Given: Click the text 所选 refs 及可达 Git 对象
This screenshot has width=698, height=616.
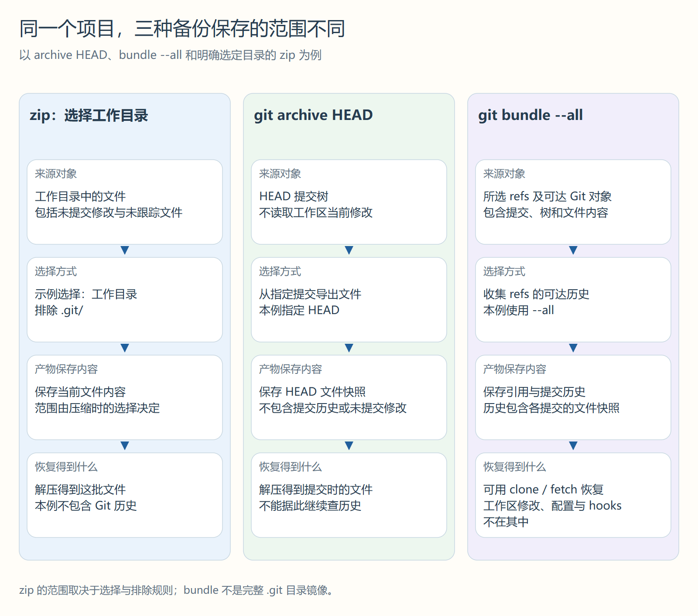Looking at the screenshot, I should [547, 196].
